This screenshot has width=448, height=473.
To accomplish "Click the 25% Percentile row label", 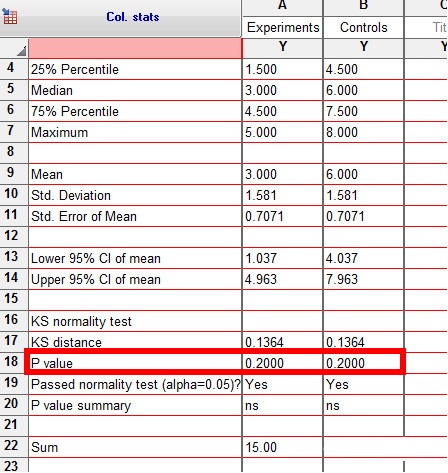I will coord(75,69).
